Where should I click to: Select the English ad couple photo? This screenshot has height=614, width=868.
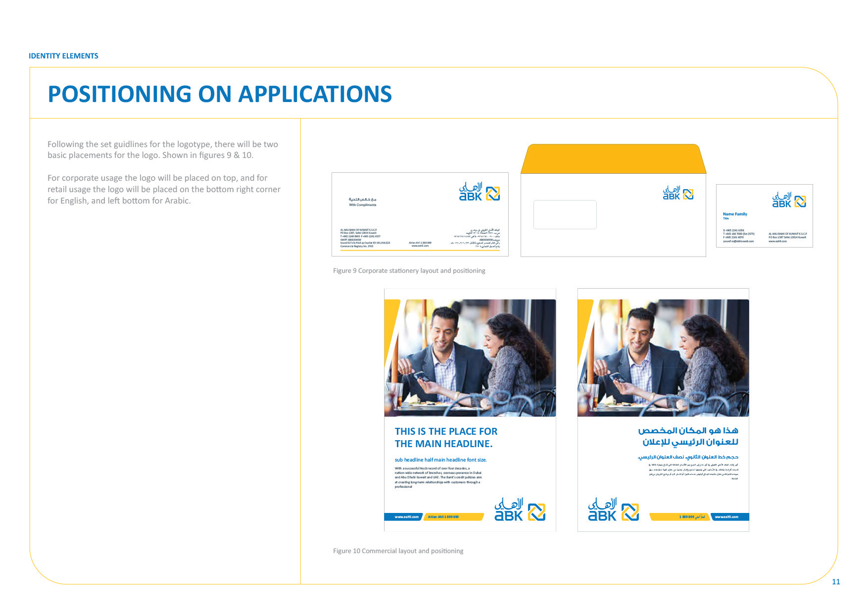470,358
